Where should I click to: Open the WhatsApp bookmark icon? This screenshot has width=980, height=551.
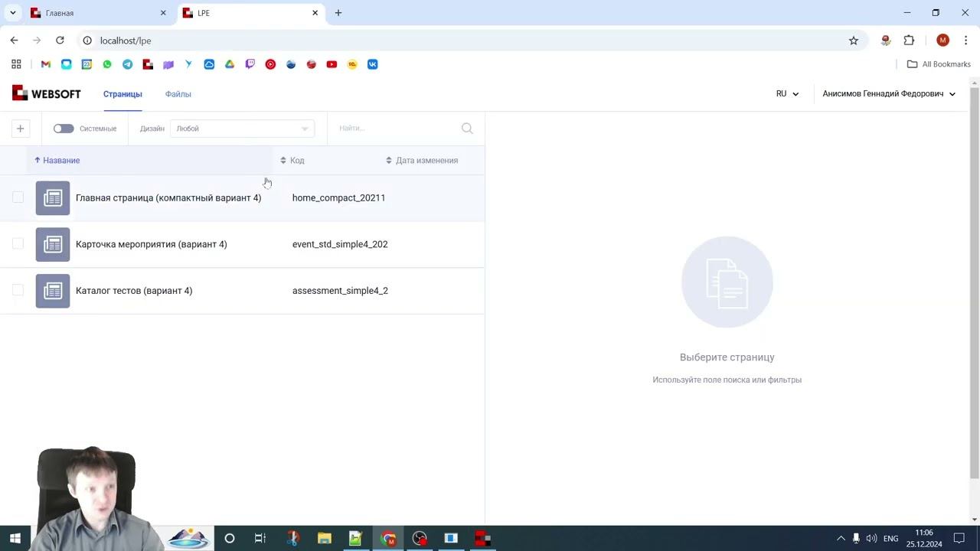(x=107, y=64)
